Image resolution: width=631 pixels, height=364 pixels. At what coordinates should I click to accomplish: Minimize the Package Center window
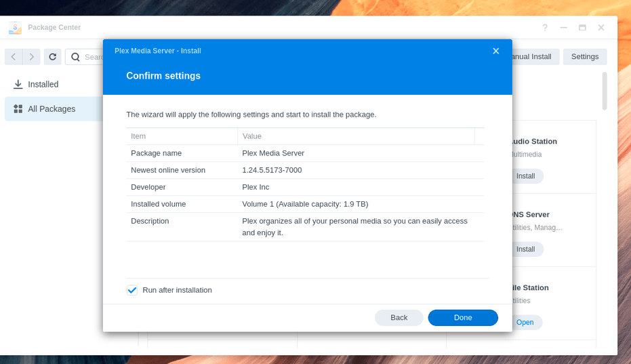[x=563, y=27]
